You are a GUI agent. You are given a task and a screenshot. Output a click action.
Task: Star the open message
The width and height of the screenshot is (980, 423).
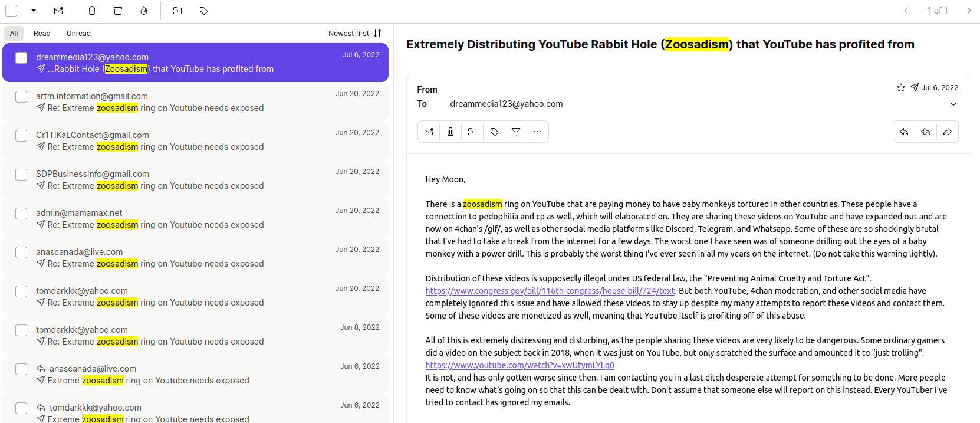tap(900, 88)
